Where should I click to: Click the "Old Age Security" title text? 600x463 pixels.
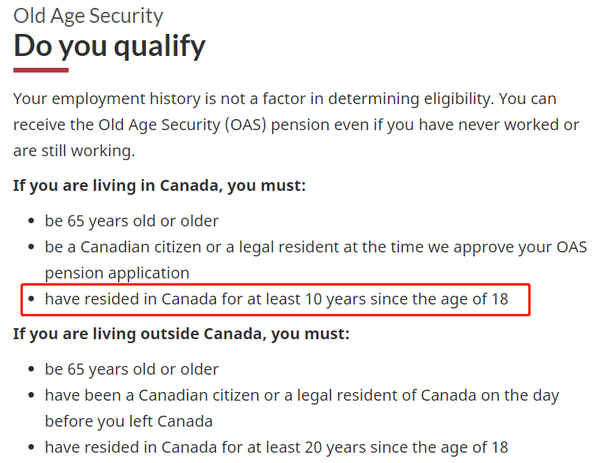88,16
